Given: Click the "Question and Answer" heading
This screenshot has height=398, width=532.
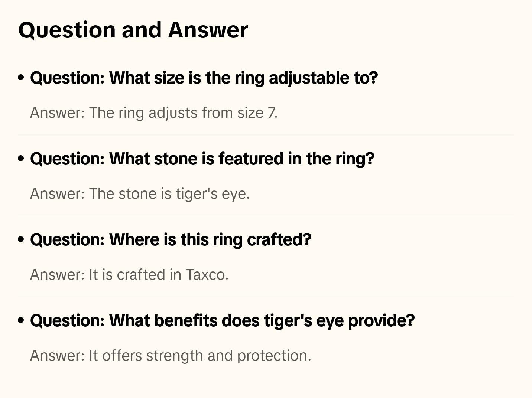Looking at the screenshot, I should tap(133, 30).
